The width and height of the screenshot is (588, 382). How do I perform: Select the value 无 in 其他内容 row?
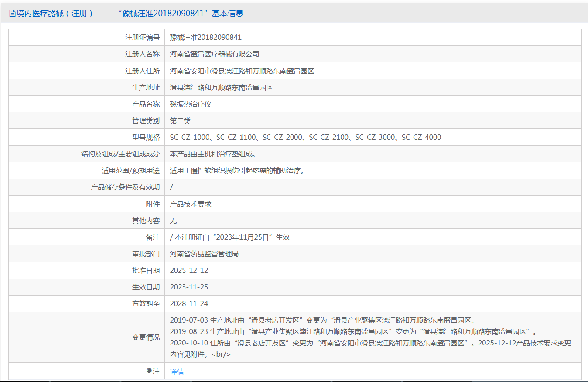click(x=173, y=220)
